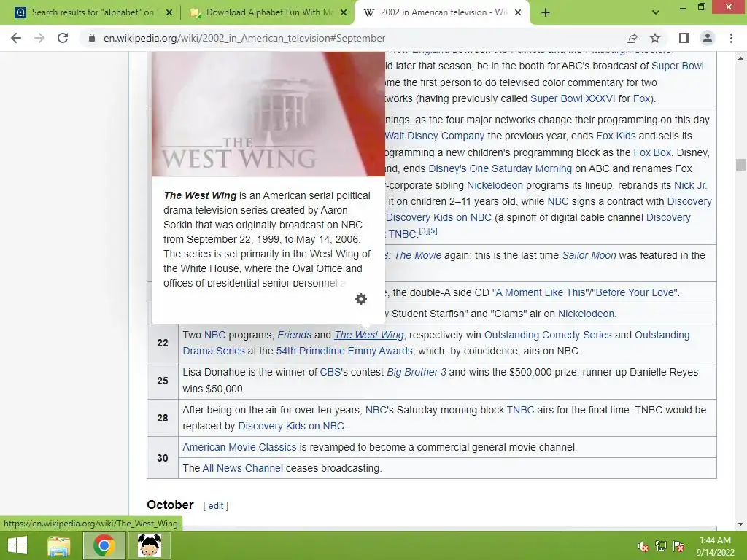
Task: Open the CBS link
Action: tap(330, 372)
